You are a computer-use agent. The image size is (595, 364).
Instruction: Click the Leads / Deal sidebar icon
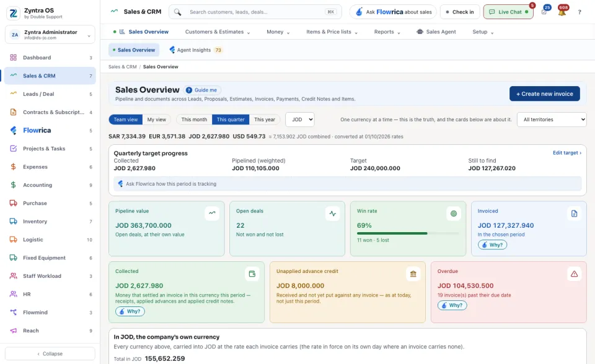pos(13,93)
